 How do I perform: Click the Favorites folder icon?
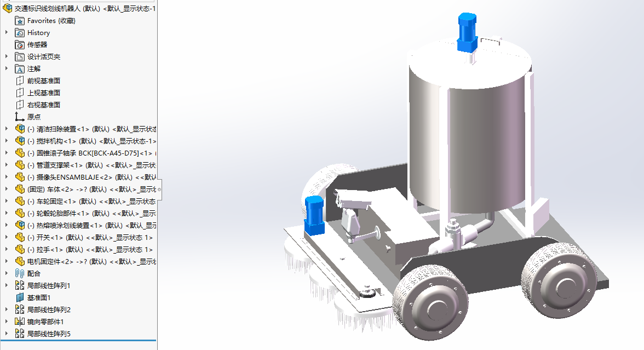19,21
